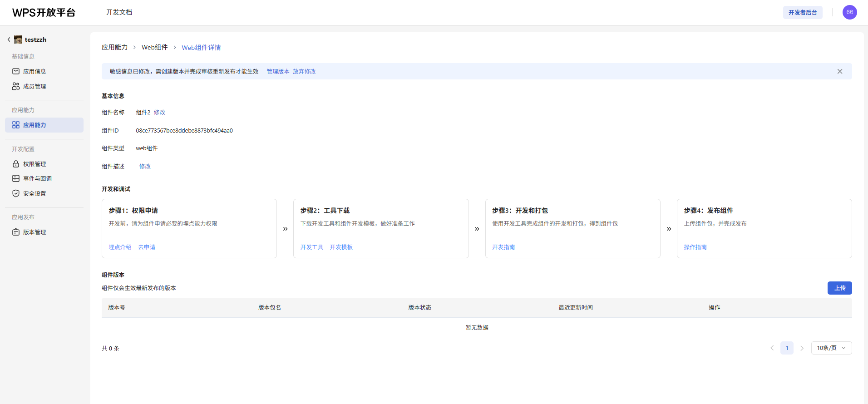Click the WPS开放平台 logo
Image resolution: width=868 pixels, height=404 pixels.
[x=44, y=13]
